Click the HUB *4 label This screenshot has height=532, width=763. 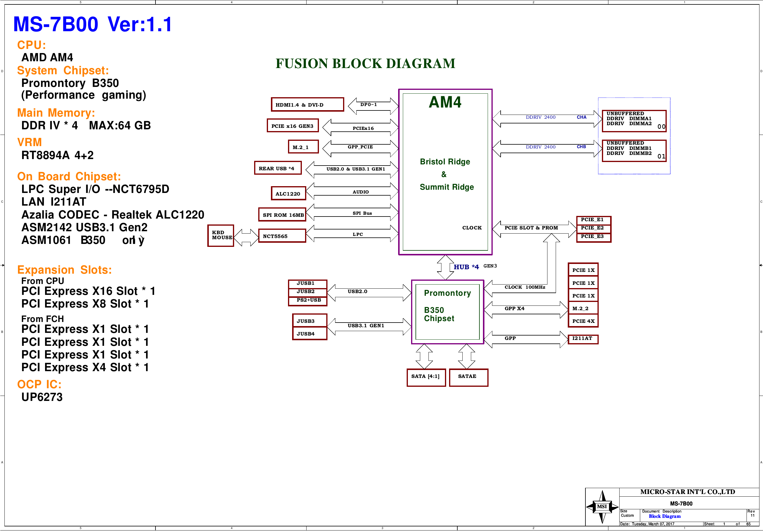coord(466,267)
